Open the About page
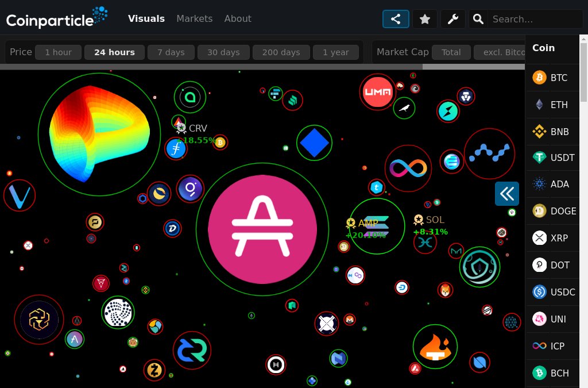The height and width of the screenshot is (388, 588). click(238, 18)
